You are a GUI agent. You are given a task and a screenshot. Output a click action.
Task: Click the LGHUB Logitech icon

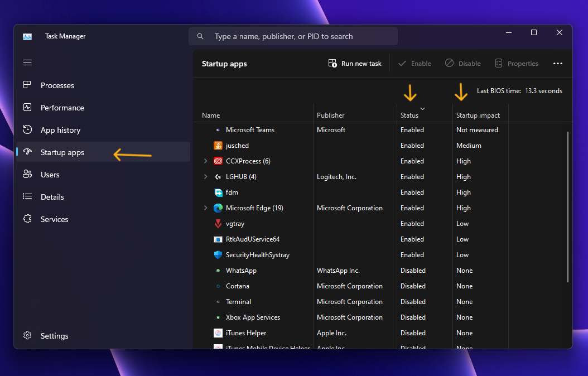(218, 177)
